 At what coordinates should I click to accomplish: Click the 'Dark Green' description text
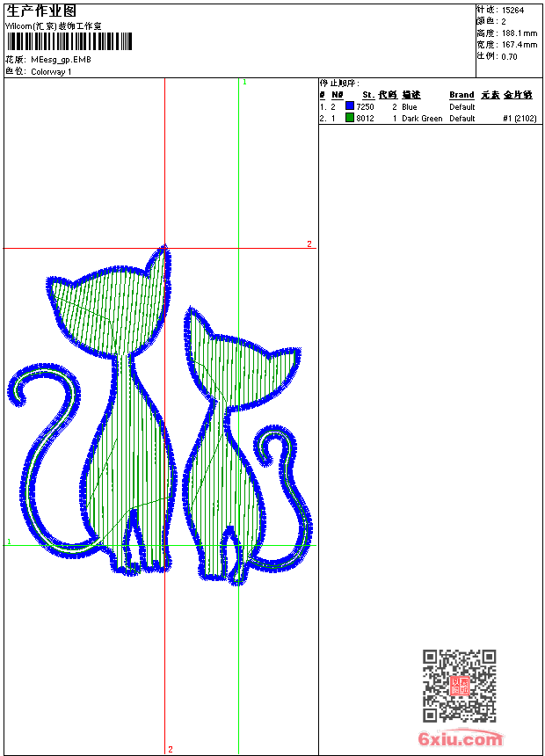coord(422,119)
